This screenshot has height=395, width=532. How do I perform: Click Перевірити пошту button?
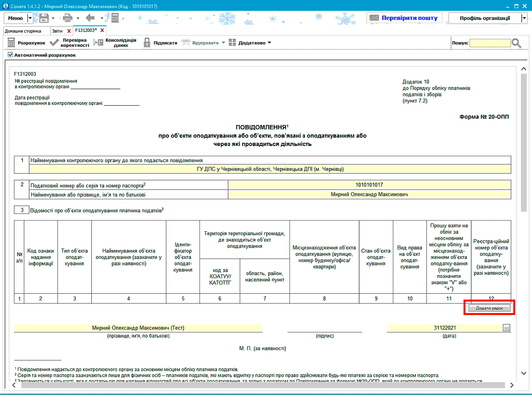[x=405, y=18]
